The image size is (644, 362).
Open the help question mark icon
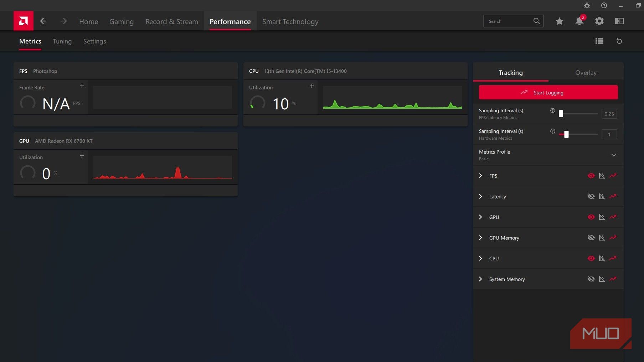pos(604,5)
